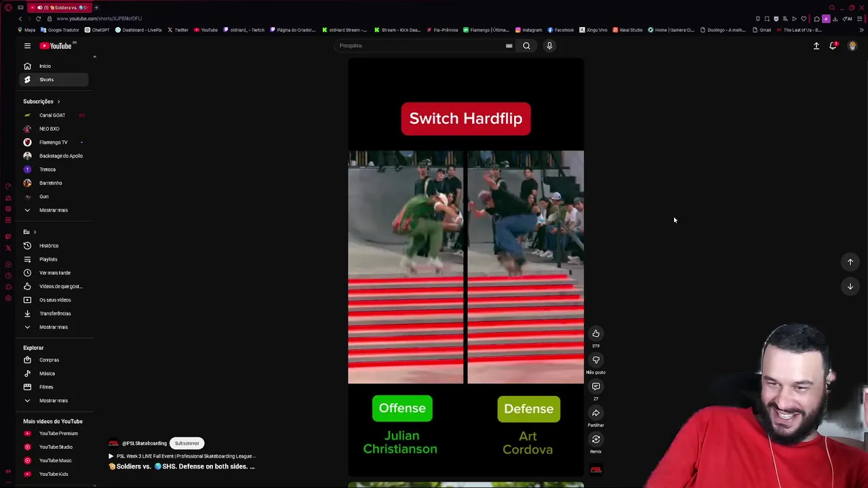The height and width of the screenshot is (488, 868).
Task: Open Playlists in the sidebar
Action: pos(54,259)
